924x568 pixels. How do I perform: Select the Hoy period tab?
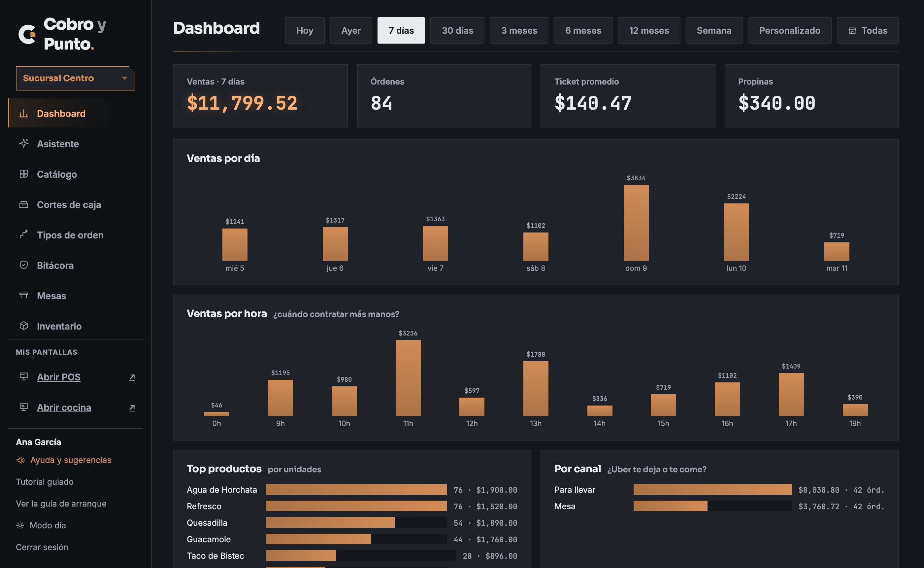(305, 30)
